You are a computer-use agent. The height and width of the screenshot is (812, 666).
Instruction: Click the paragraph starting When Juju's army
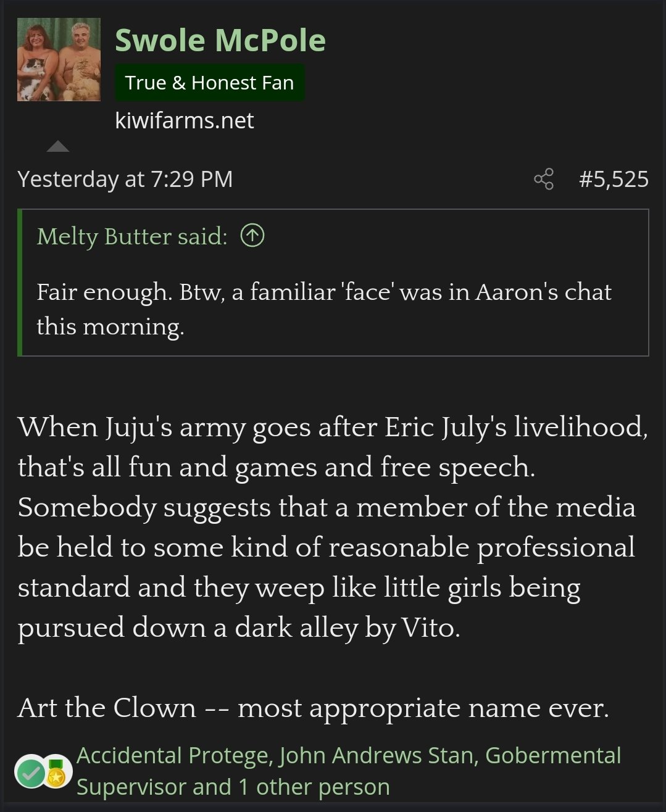point(333,527)
